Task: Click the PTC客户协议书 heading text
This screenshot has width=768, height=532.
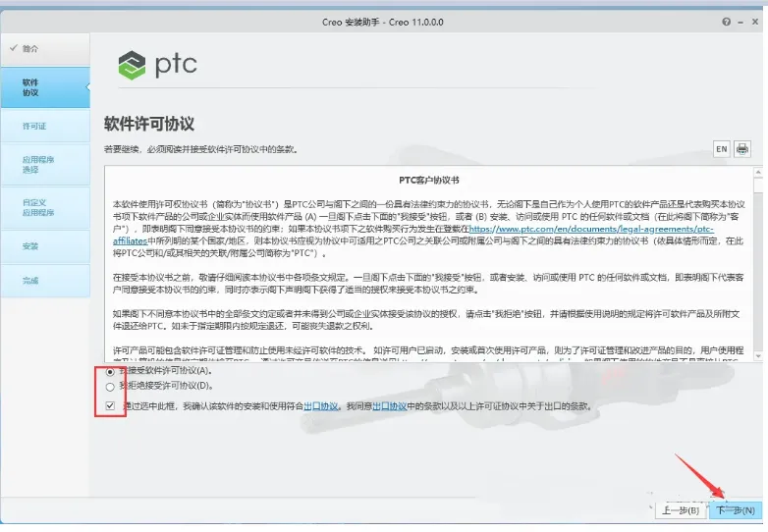Action: (429, 180)
